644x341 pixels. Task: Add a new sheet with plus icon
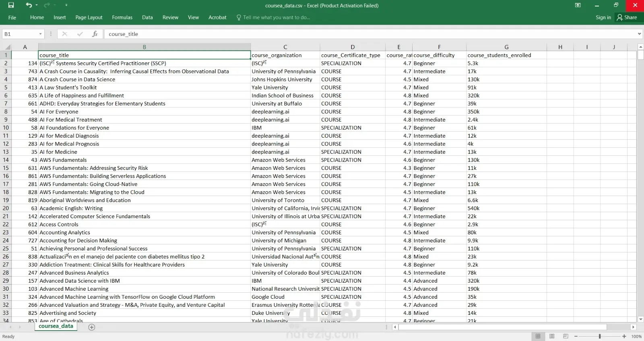click(x=92, y=327)
